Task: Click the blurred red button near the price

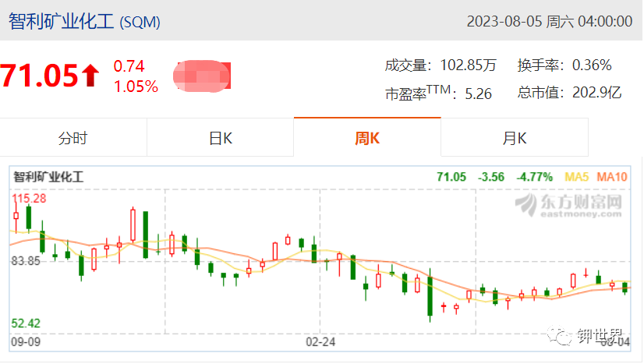Action: (x=202, y=76)
